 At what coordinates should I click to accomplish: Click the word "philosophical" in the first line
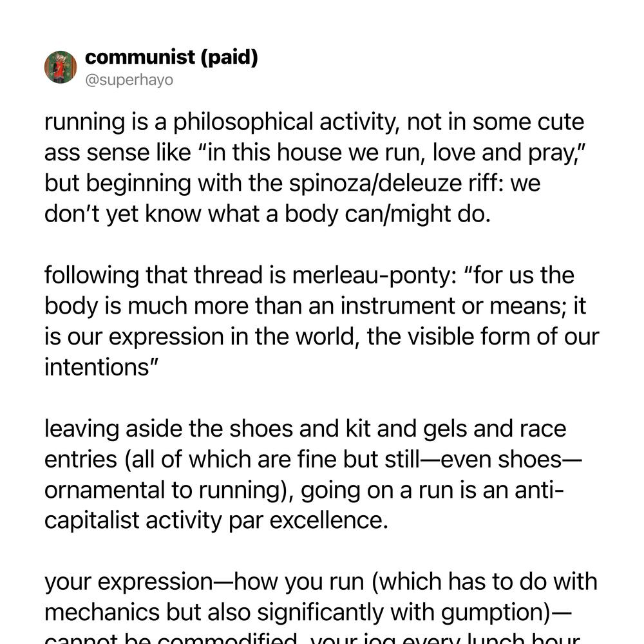click(243, 122)
